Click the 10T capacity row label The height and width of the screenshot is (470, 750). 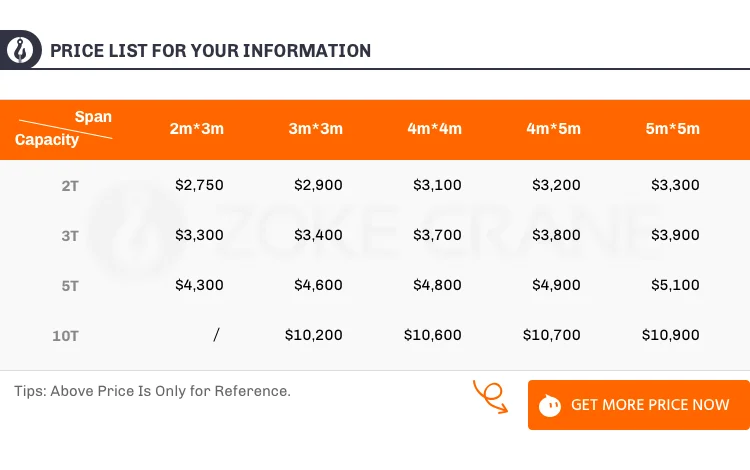[66, 335]
